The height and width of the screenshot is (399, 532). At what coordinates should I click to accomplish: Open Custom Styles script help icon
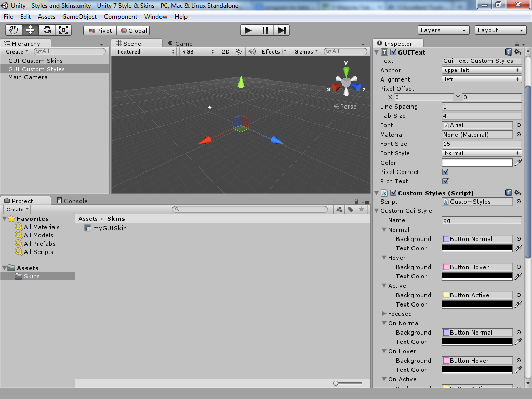pos(508,193)
